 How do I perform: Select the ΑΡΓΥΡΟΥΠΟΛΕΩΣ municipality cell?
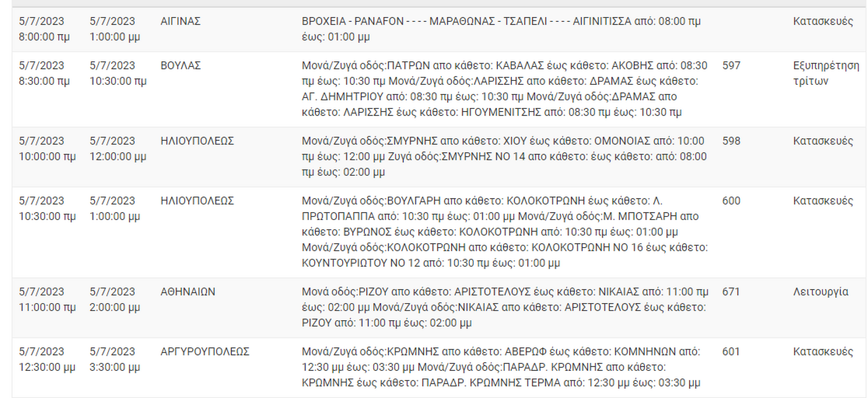pyautogui.click(x=205, y=351)
